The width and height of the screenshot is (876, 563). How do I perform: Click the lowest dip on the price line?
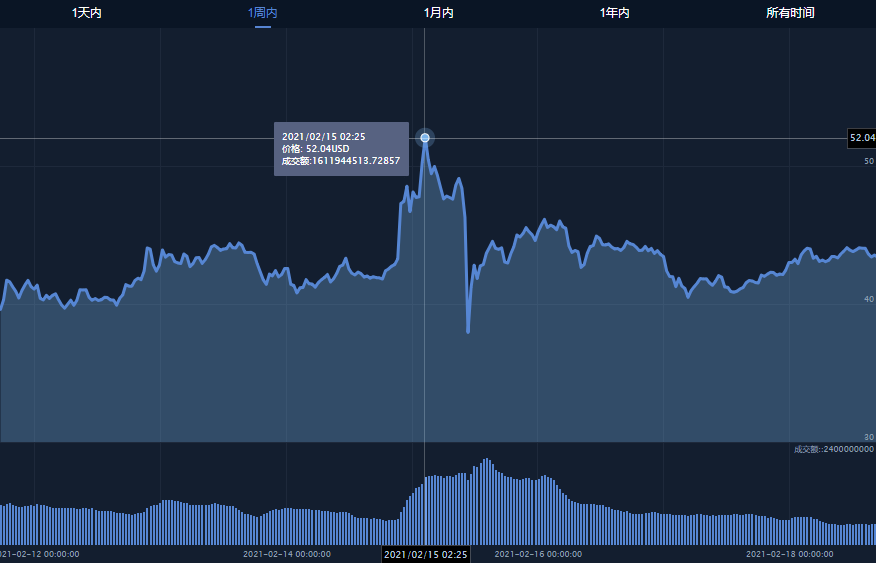(468, 331)
